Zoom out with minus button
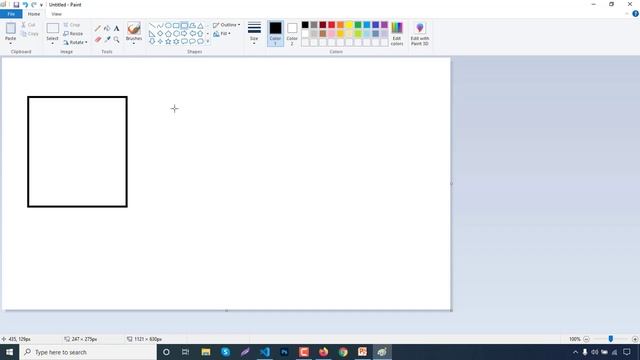 click(x=587, y=339)
